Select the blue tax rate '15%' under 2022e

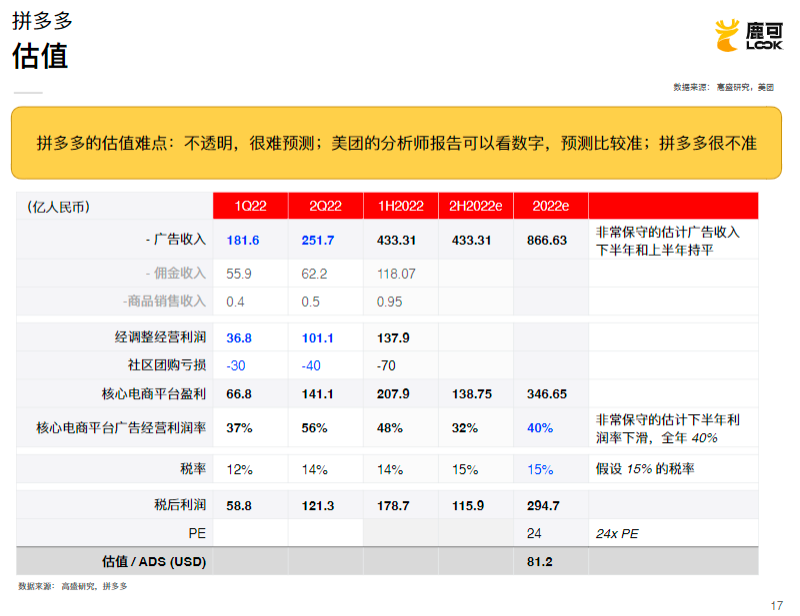[540, 470]
